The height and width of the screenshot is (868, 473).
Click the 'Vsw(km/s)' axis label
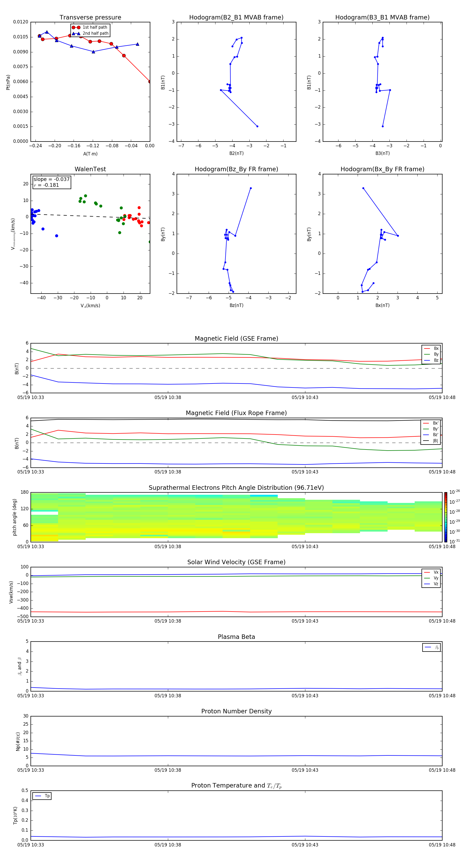[11, 592]
